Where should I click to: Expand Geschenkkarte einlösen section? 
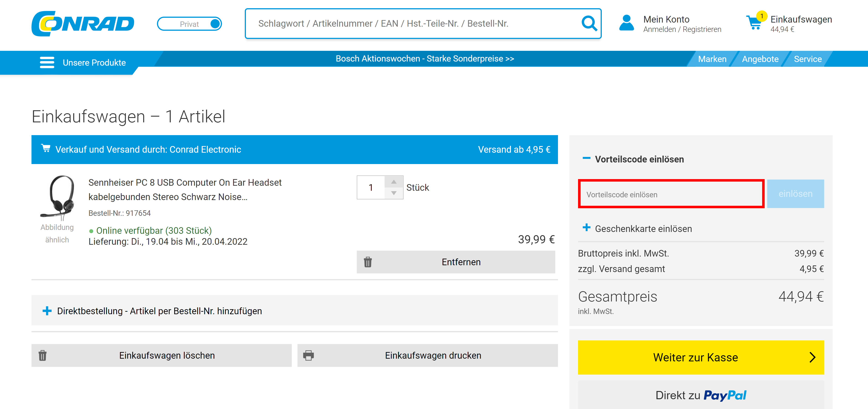point(586,228)
